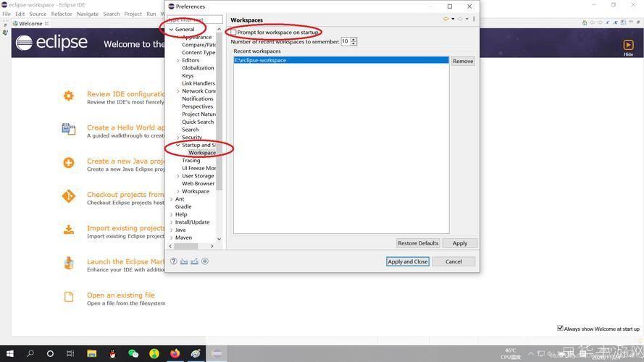The width and height of the screenshot is (644, 362).
Task: Click the Create a Hello World icon
Action: coord(69,129)
